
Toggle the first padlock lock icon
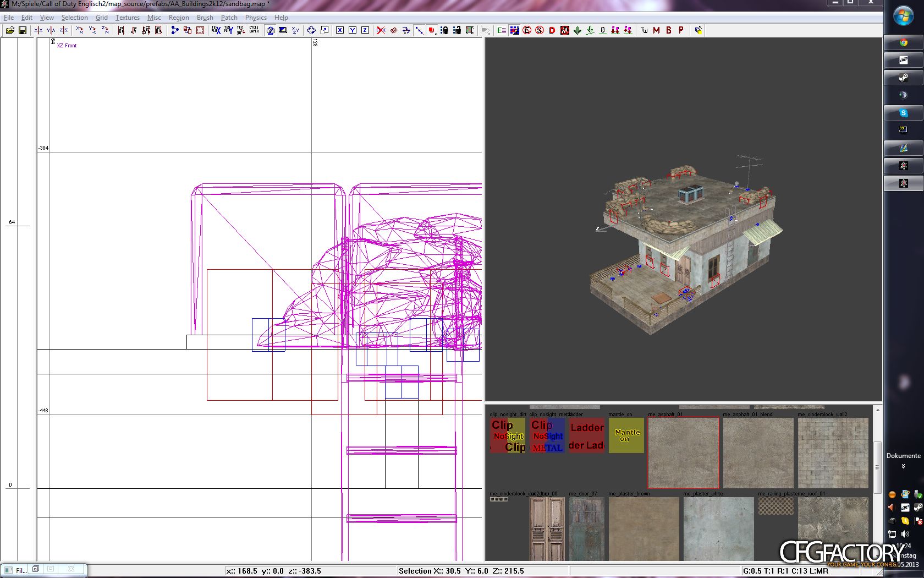click(x=444, y=30)
